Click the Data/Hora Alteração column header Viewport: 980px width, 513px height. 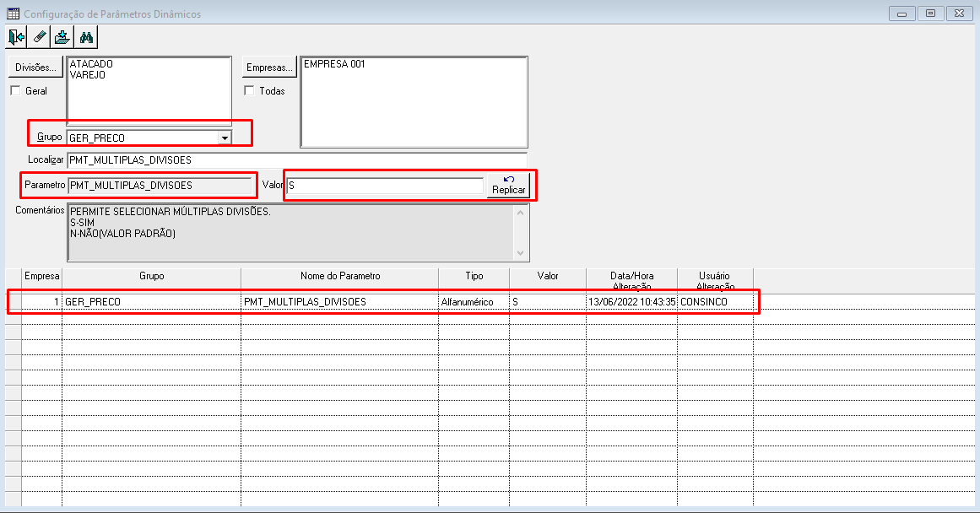632,279
